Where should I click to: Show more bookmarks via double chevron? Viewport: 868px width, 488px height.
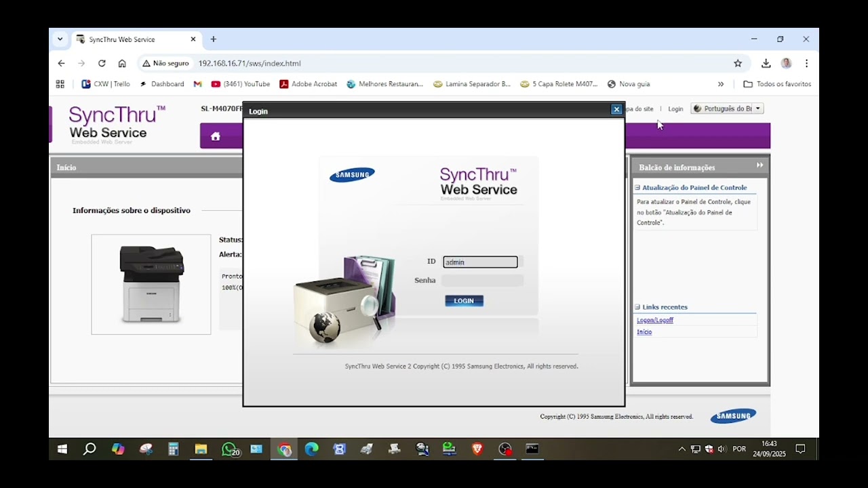[x=720, y=84]
